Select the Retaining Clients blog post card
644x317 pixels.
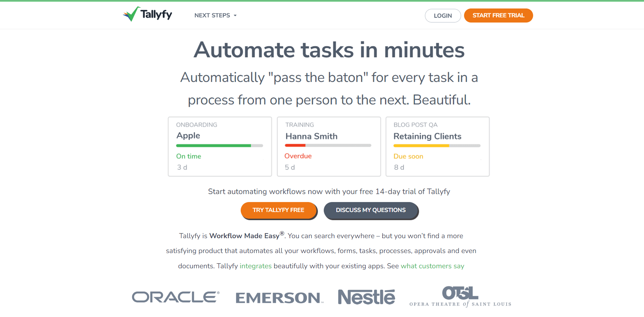coord(437,146)
